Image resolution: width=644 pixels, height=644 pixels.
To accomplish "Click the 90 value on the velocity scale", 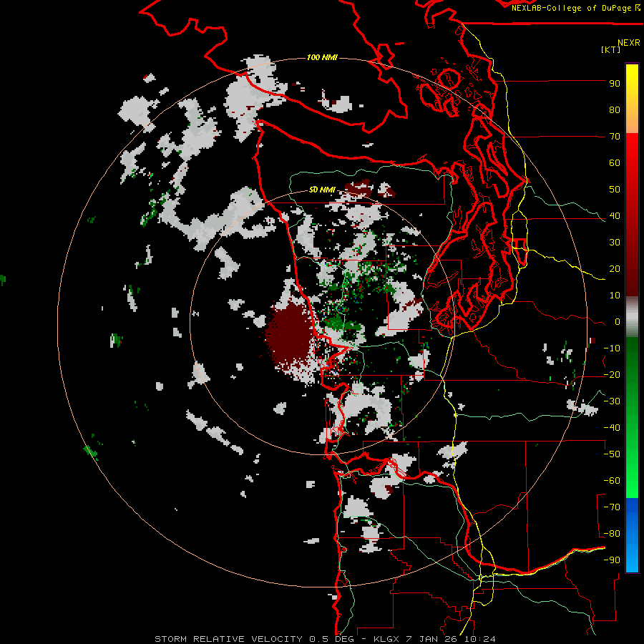I will [615, 84].
